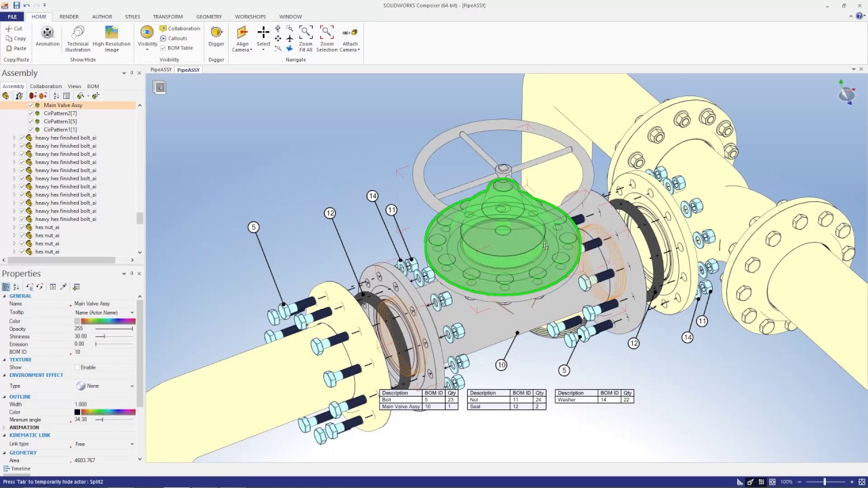The width and height of the screenshot is (868, 488).
Task: Toggle visibility checkbox for CirPattern3[5]
Action: click(30, 121)
